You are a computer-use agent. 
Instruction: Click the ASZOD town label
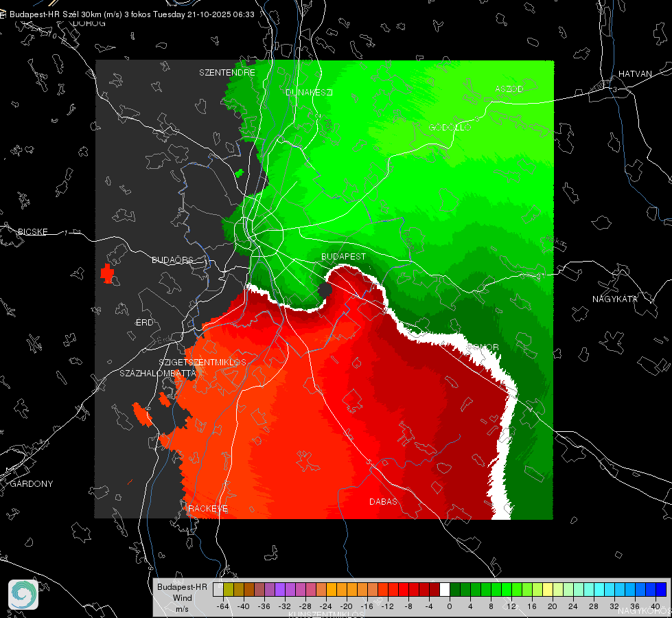coord(509,89)
